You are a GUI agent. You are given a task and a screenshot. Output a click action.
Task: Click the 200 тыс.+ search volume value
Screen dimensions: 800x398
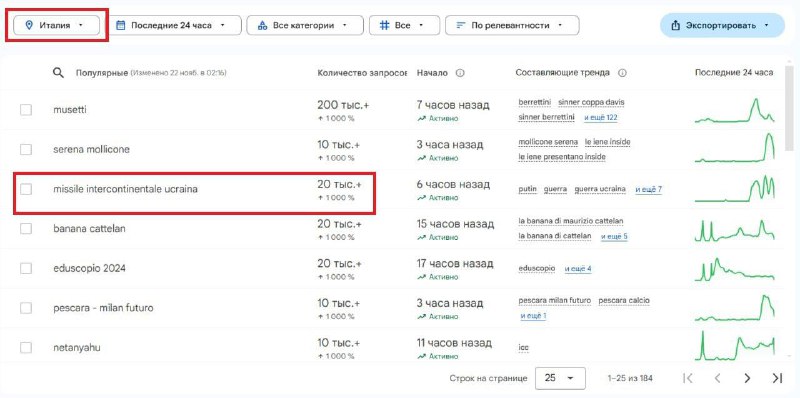pyautogui.click(x=343, y=105)
